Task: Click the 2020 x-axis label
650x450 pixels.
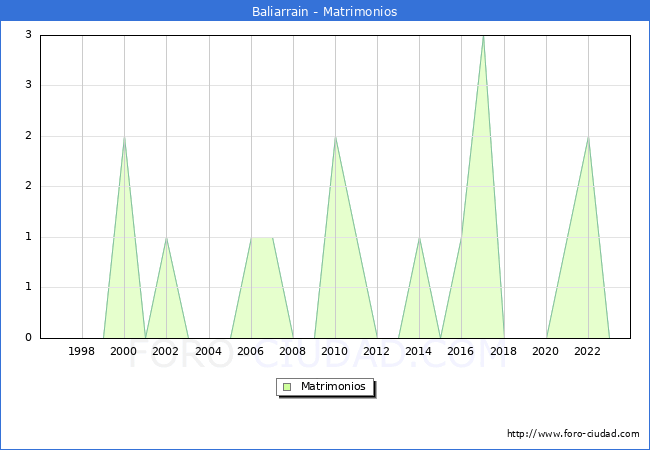Action: pyautogui.click(x=545, y=351)
